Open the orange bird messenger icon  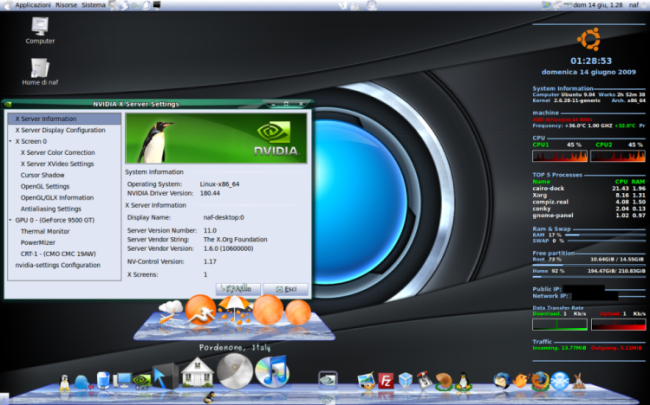click(x=520, y=381)
